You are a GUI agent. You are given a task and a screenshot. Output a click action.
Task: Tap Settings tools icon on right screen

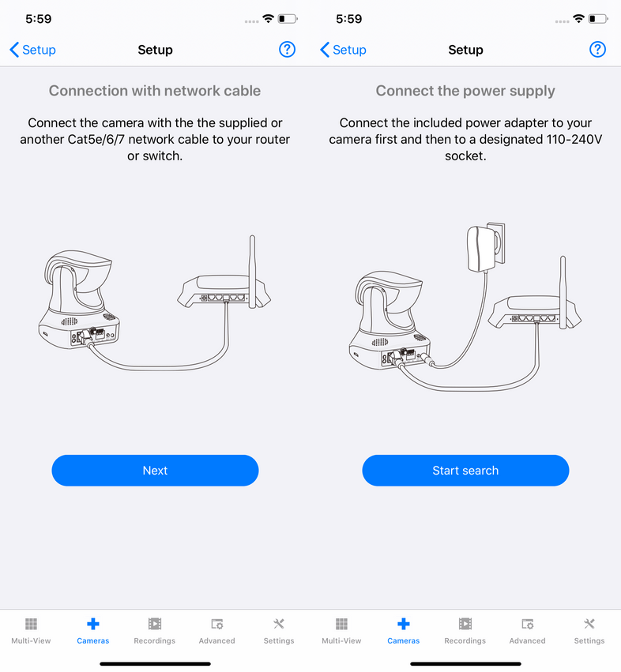click(589, 624)
